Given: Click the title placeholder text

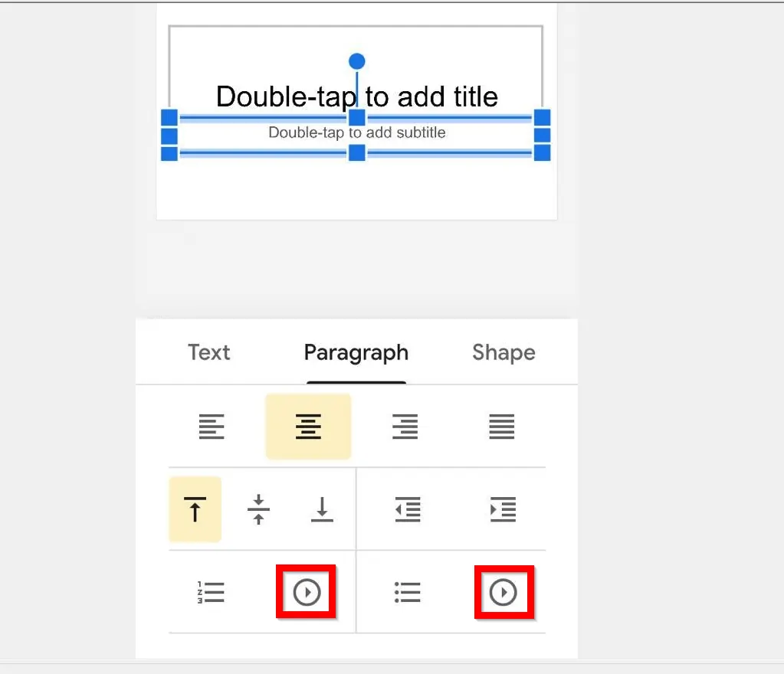Looking at the screenshot, I should pyautogui.click(x=357, y=96).
